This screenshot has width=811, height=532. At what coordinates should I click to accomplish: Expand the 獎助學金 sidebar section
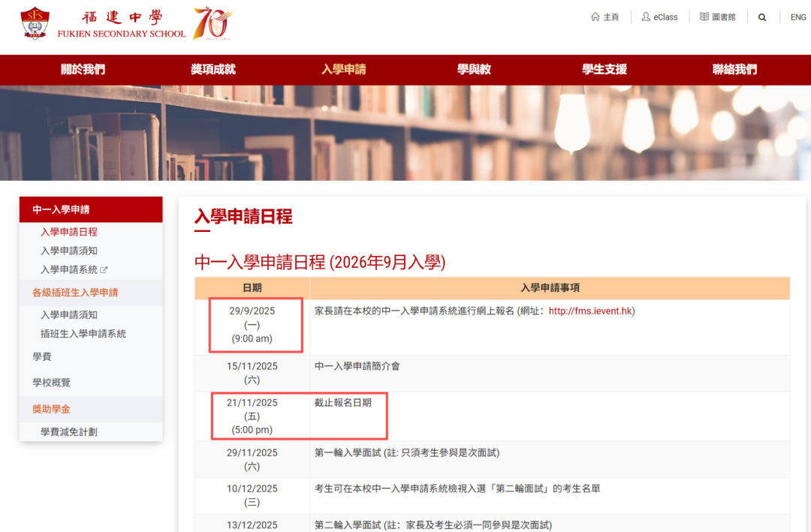51,409
